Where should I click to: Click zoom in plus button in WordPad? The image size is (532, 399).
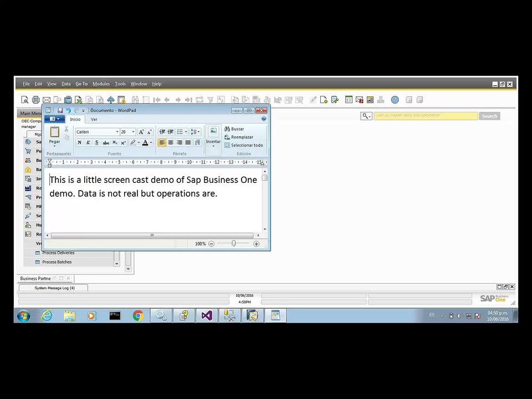256,244
